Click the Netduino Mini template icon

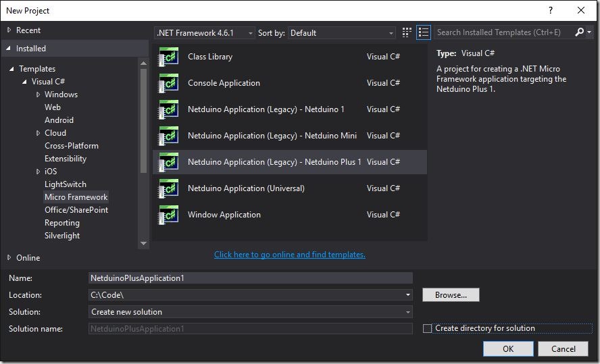coord(168,136)
